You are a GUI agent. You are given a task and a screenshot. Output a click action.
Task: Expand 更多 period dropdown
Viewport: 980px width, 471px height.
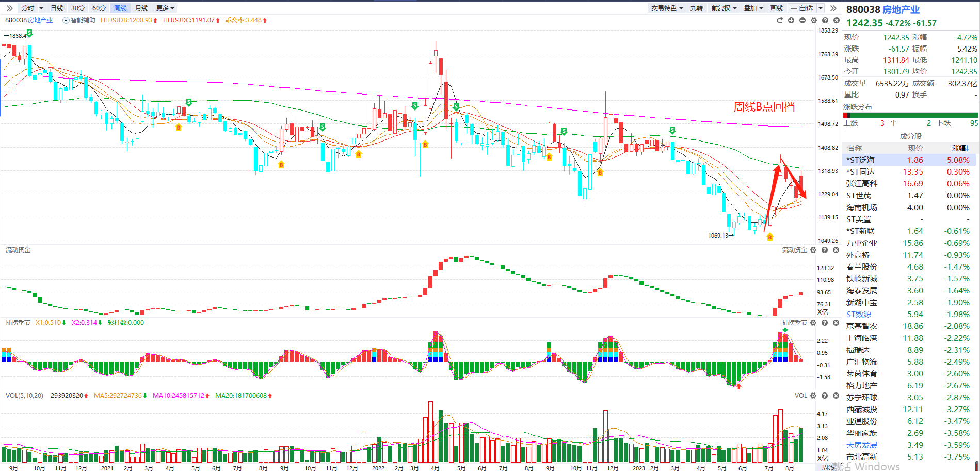coord(165,8)
